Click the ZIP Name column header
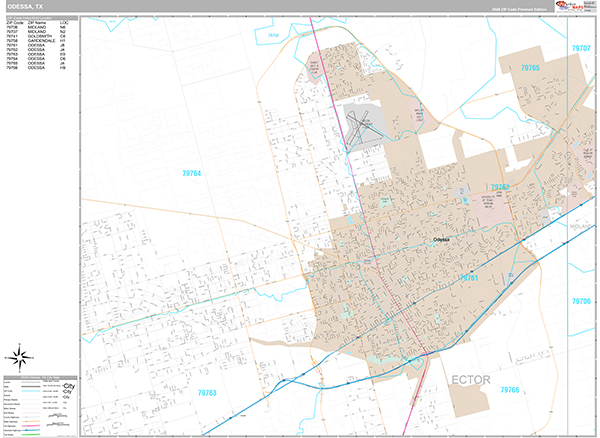The image size is (600, 438). pos(37,21)
